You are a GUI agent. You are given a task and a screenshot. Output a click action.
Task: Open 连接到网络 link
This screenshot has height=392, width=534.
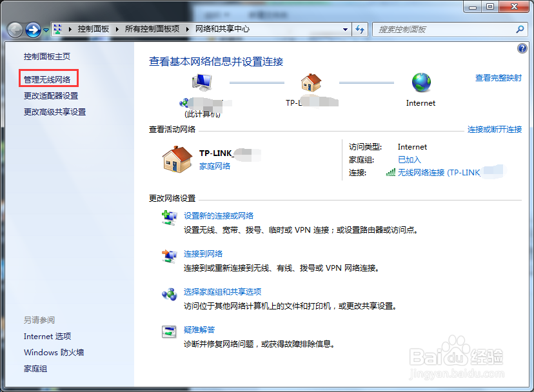203,254
